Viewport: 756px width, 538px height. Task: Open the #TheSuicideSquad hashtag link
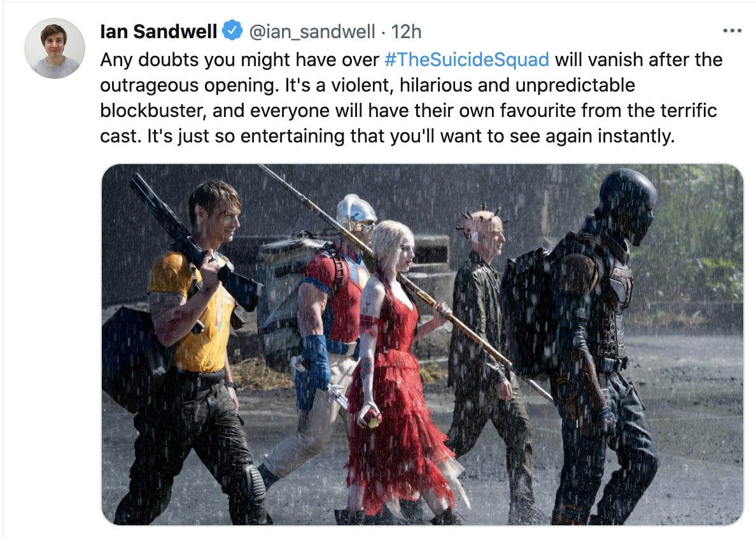tap(466, 60)
